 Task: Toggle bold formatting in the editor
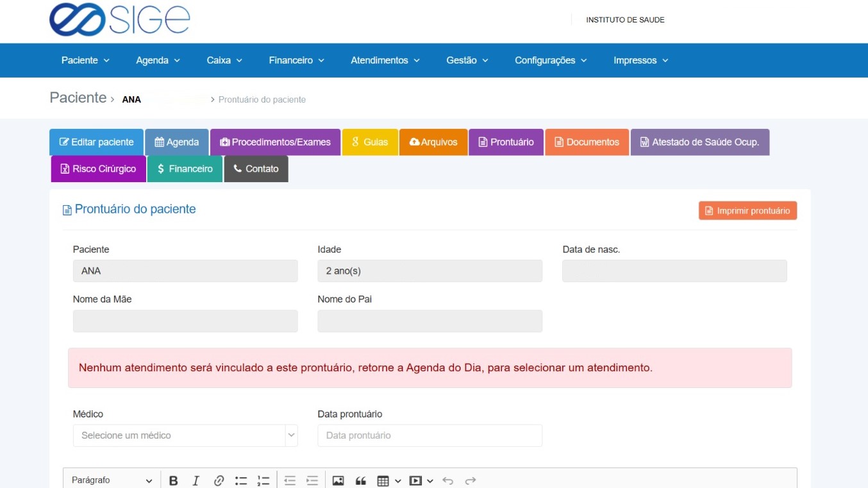[x=173, y=480]
